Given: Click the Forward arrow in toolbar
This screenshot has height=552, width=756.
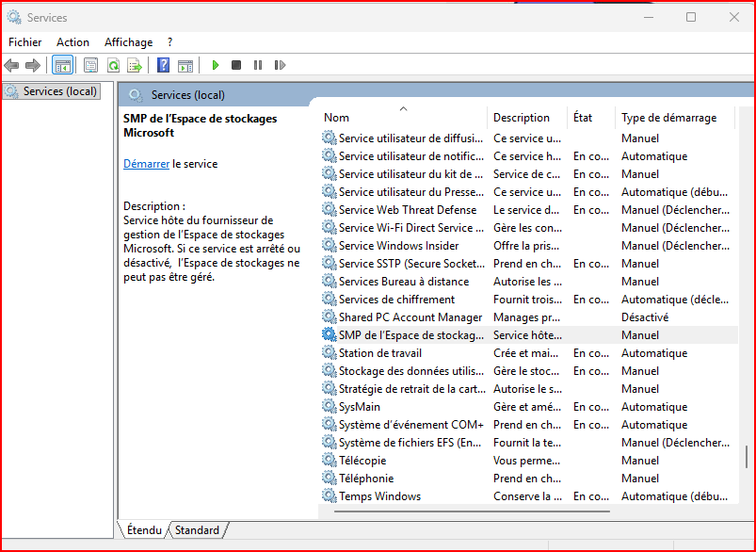Looking at the screenshot, I should pyautogui.click(x=33, y=65).
